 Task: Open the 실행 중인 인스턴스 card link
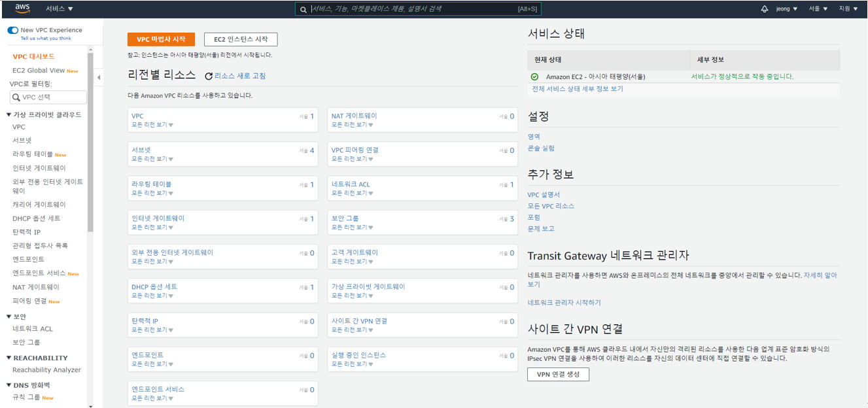358,355
